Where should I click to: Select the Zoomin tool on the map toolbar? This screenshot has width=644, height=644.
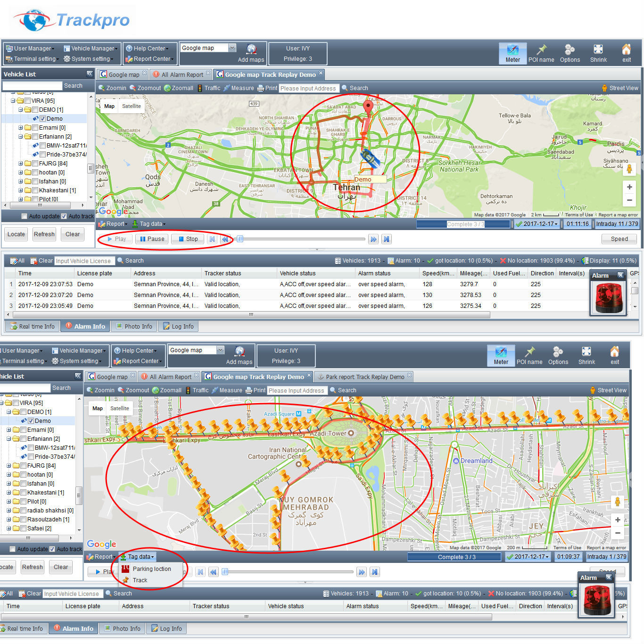click(112, 88)
